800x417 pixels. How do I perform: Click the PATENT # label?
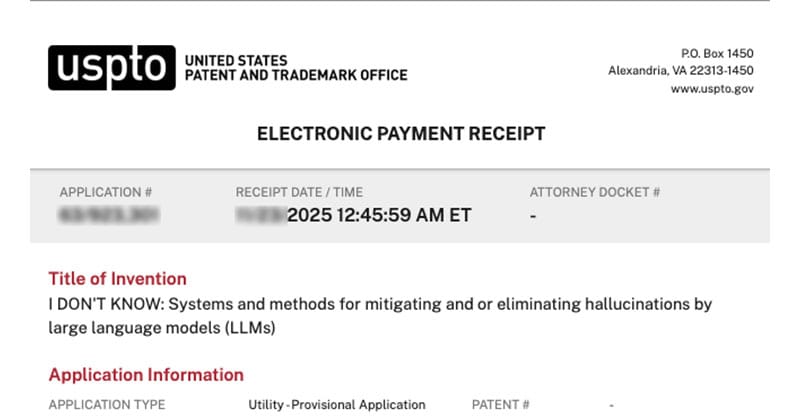point(500,405)
